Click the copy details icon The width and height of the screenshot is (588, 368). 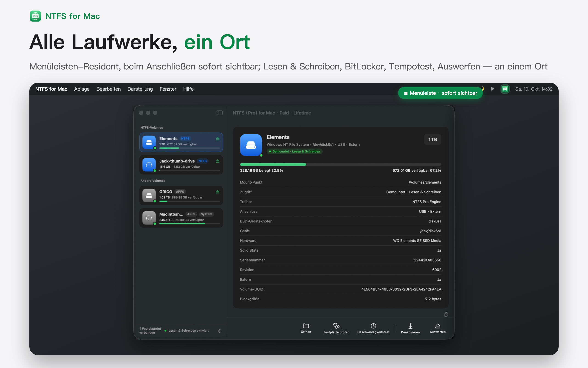(446, 314)
